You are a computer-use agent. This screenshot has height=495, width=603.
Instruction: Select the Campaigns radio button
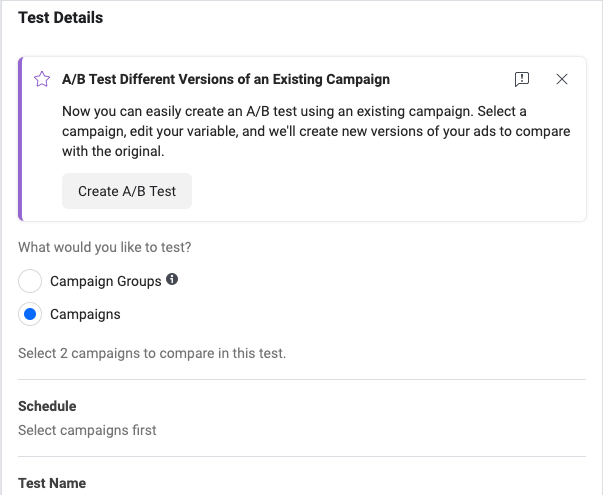(x=31, y=314)
